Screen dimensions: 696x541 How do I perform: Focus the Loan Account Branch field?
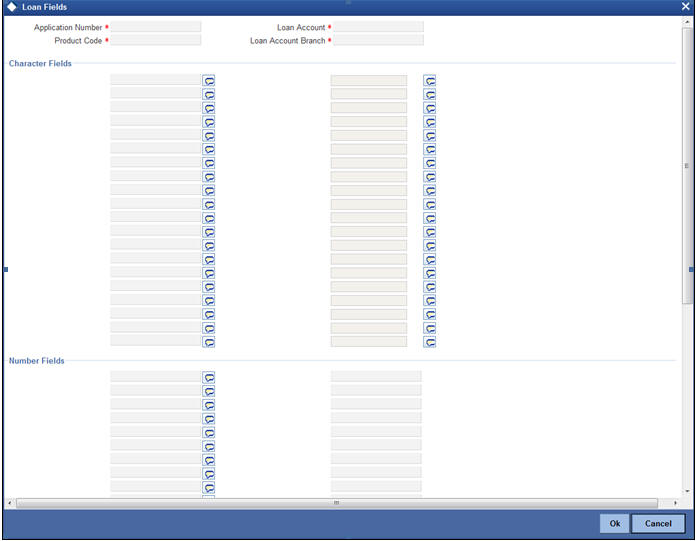point(379,40)
